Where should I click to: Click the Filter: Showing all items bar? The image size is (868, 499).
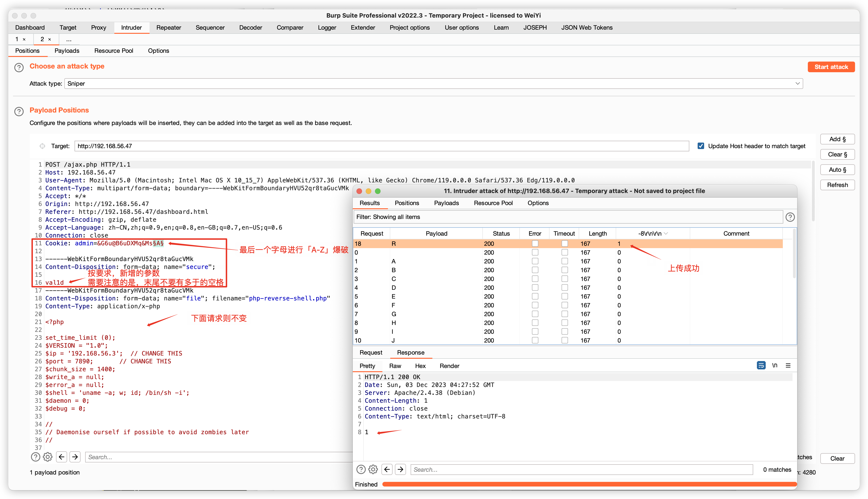click(568, 217)
